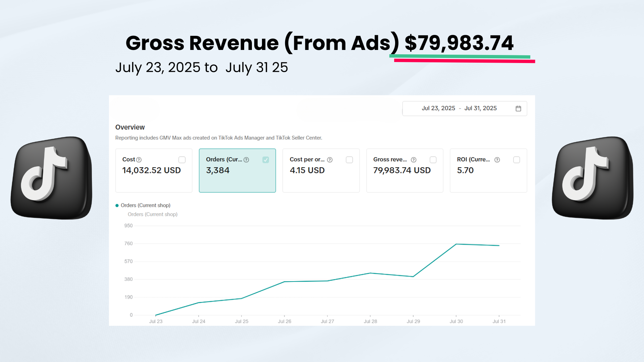Open the help tooltip beside Orders metric
Viewport: 644px width, 362px height.
coord(247,160)
